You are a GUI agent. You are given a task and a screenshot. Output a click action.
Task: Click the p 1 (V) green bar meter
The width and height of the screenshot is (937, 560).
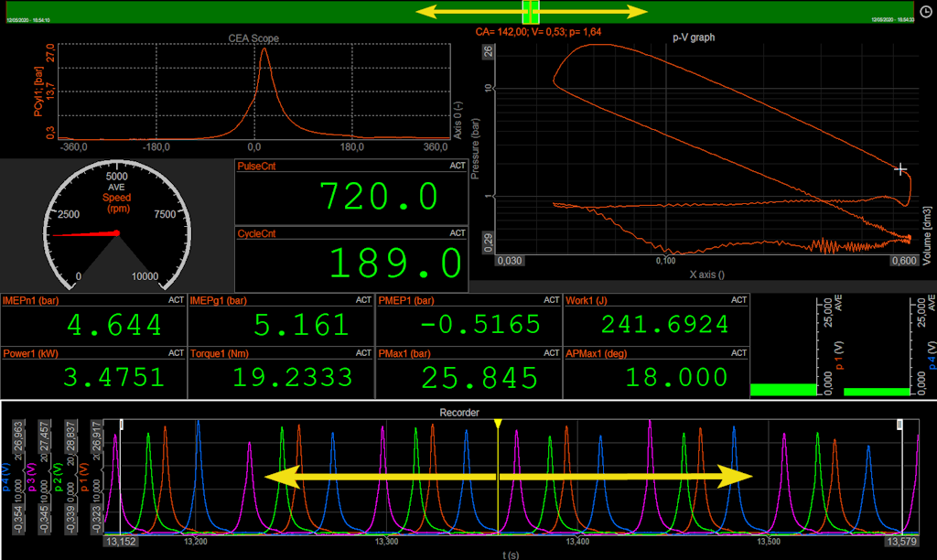(783, 390)
